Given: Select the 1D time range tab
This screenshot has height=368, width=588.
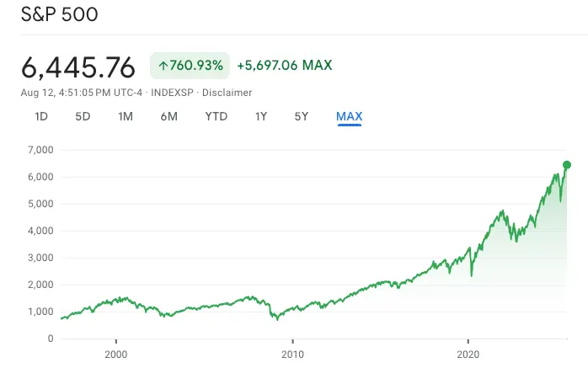Looking at the screenshot, I should [x=41, y=117].
